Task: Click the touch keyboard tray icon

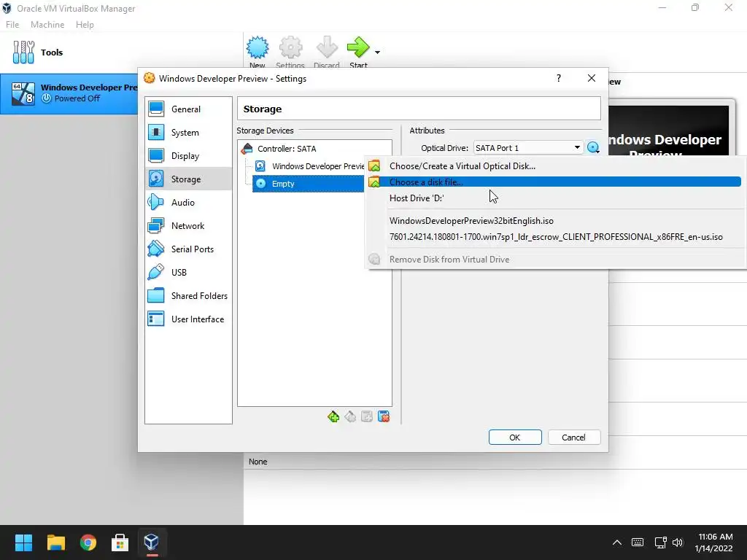Action: pyautogui.click(x=638, y=542)
